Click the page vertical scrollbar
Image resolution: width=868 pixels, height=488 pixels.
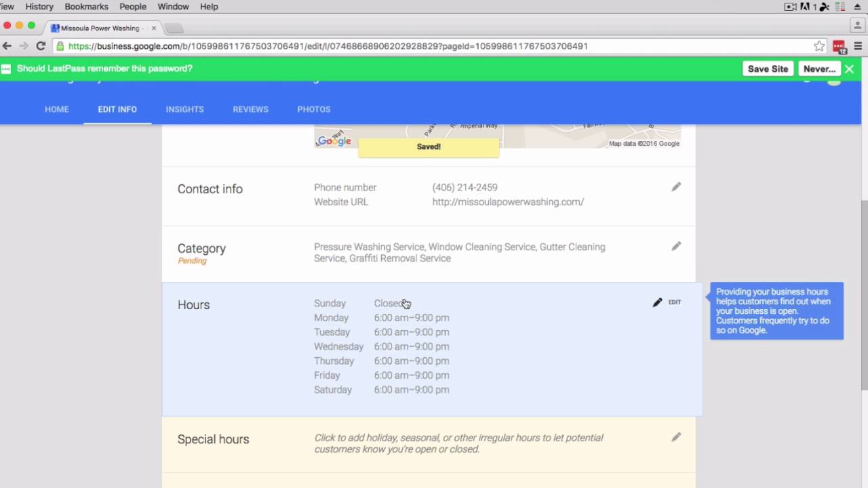tap(864, 295)
